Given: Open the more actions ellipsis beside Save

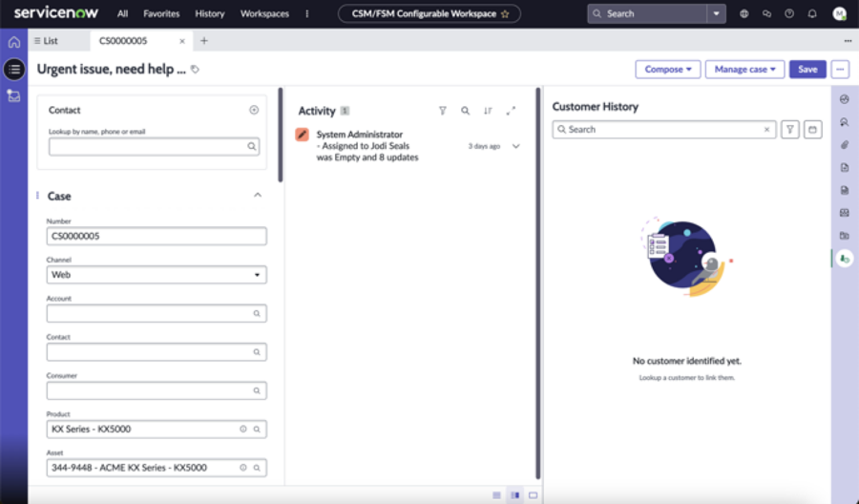Looking at the screenshot, I should point(840,70).
